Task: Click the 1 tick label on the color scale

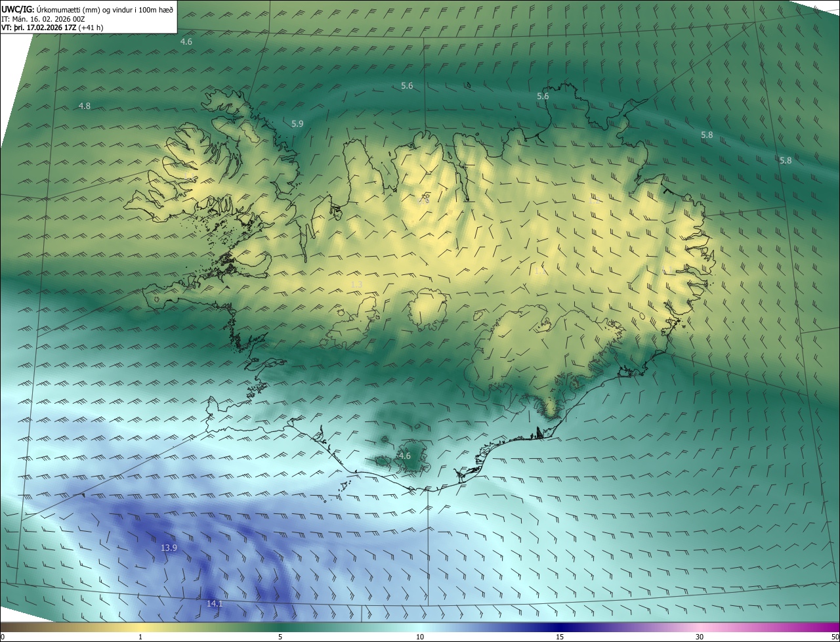Action: tap(140, 637)
